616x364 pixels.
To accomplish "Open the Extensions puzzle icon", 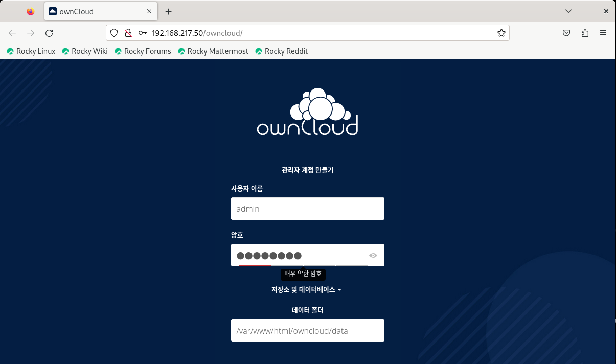I will tap(585, 33).
